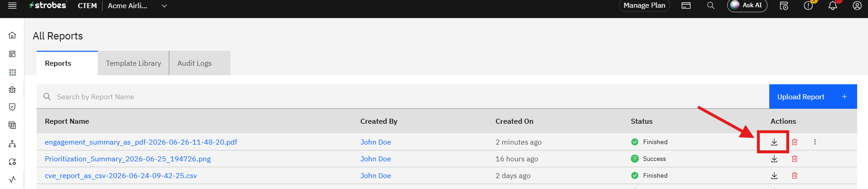Open the Ask AI assistant

pyautogui.click(x=747, y=5)
